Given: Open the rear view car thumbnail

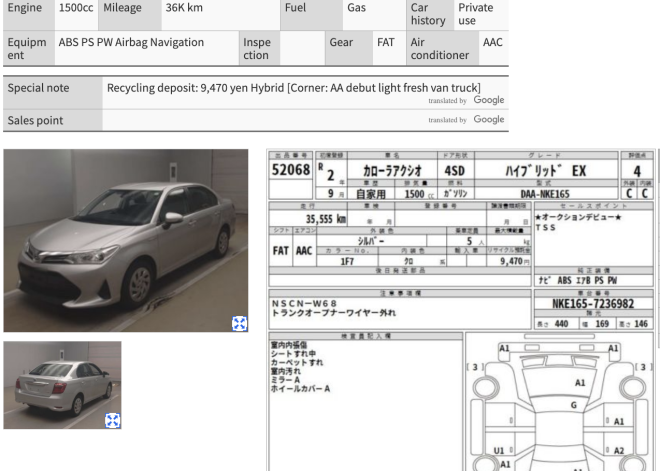Looking at the screenshot, I should [x=62, y=385].
